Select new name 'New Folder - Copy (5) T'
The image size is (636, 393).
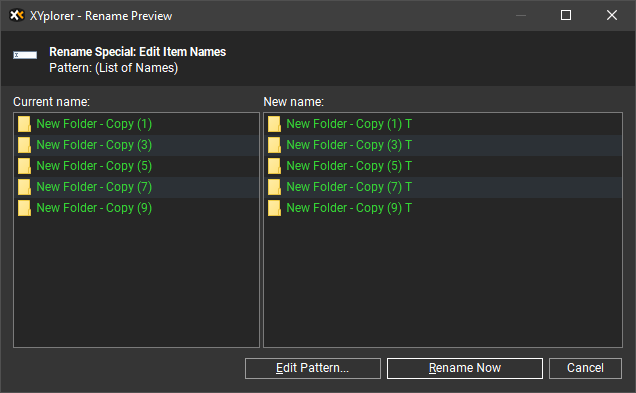[x=443, y=166]
